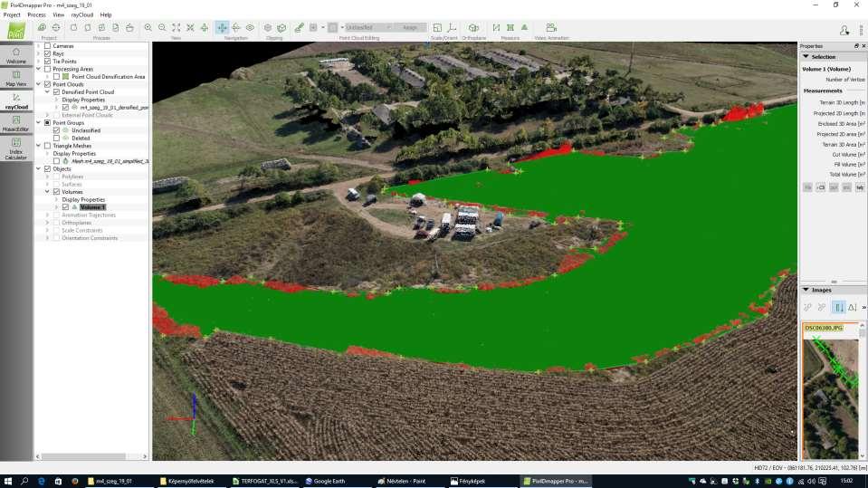Uncheck the Volume 1 checkbox
Screen dimensions: 868x488
(x=65, y=207)
